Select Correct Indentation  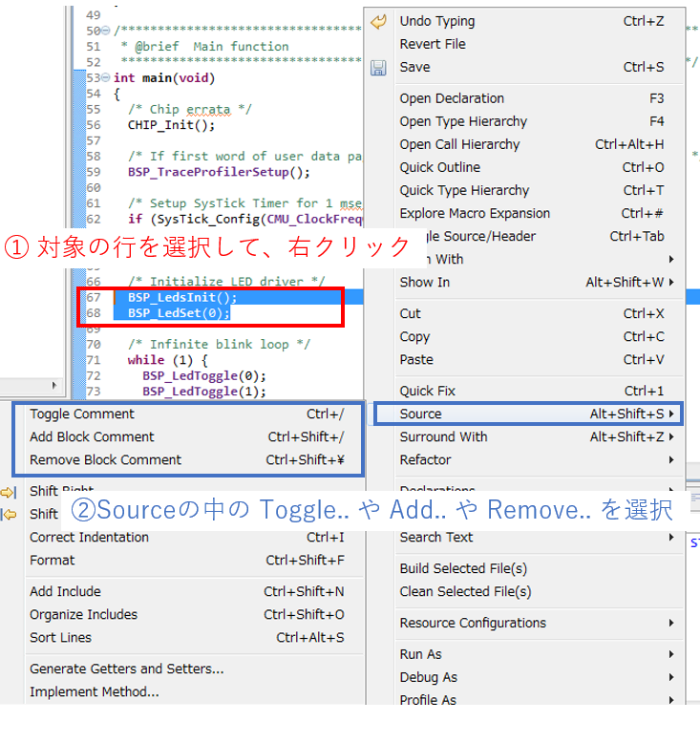[x=188, y=537]
